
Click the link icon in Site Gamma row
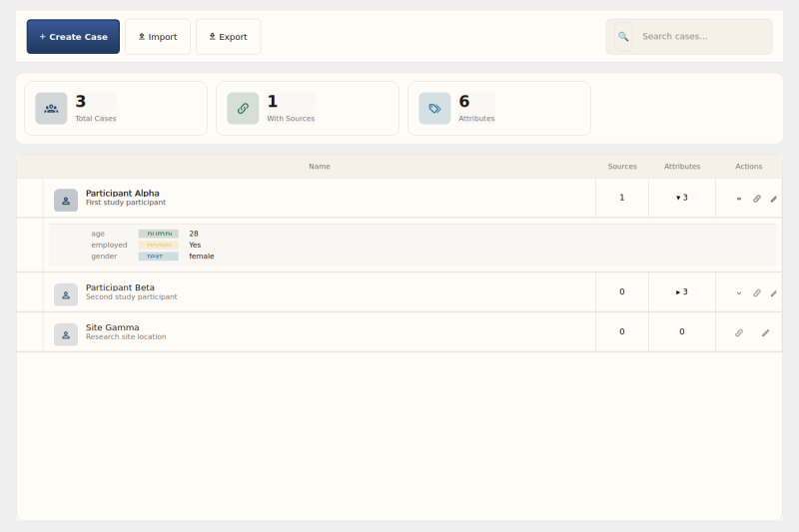pos(739,332)
